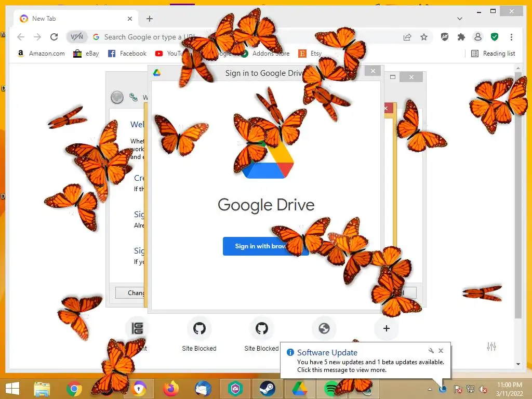Open the Addons Store bookmark
Screen dimensions: 532x399
pyautogui.click(x=265, y=54)
